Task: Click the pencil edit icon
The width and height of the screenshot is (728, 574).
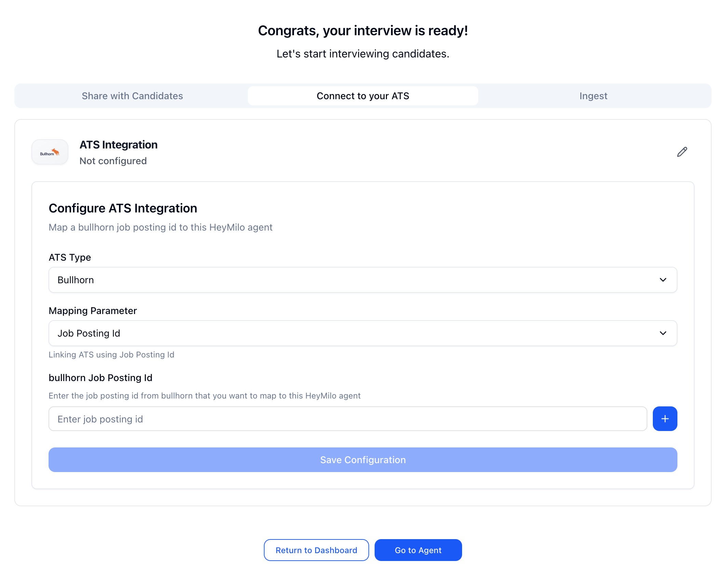Action: [682, 152]
